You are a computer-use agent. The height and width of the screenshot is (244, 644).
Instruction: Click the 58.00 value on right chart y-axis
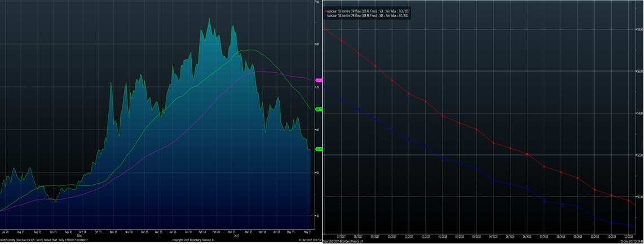pyautogui.click(x=639, y=29)
